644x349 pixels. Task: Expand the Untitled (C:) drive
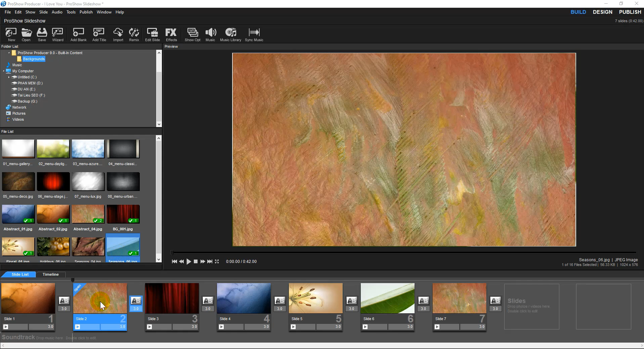point(9,77)
